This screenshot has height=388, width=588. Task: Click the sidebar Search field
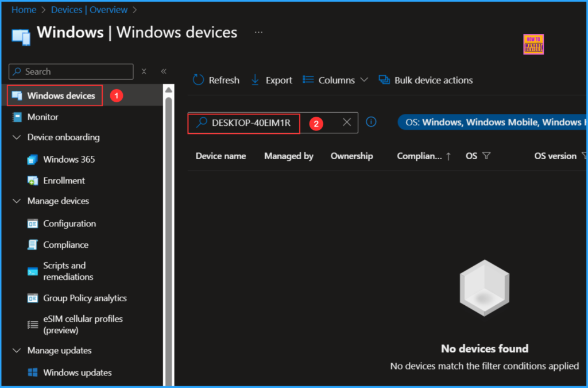point(71,71)
